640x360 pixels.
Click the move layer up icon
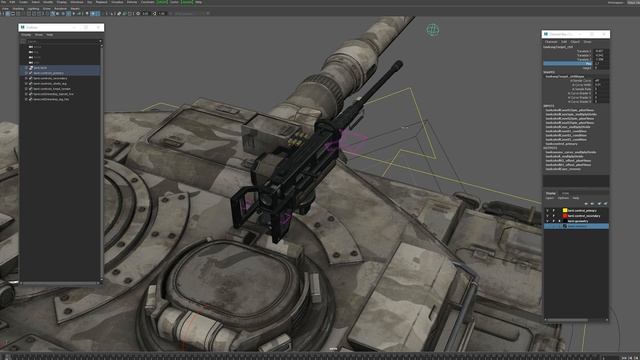pyautogui.click(x=586, y=204)
